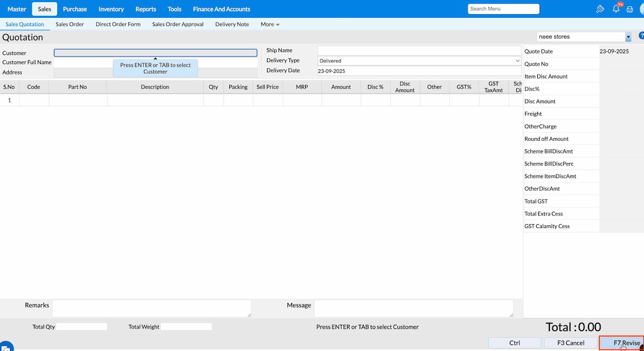Click the Message text area
Viewport: 644px width, 351px height.
[414, 309]
